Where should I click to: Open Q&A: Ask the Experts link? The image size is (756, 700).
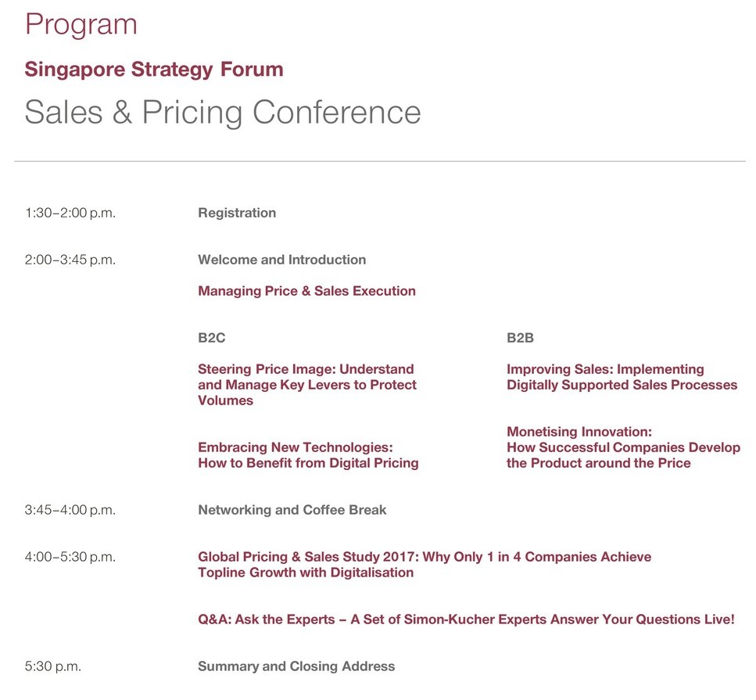pyautogui.click(x=466, y=619)
